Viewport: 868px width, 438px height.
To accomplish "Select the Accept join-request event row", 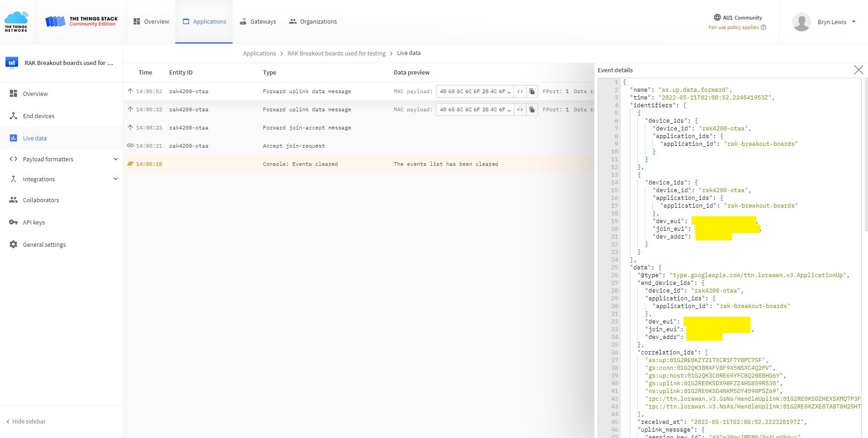I will pyautogui.click(x=293, y=146).
